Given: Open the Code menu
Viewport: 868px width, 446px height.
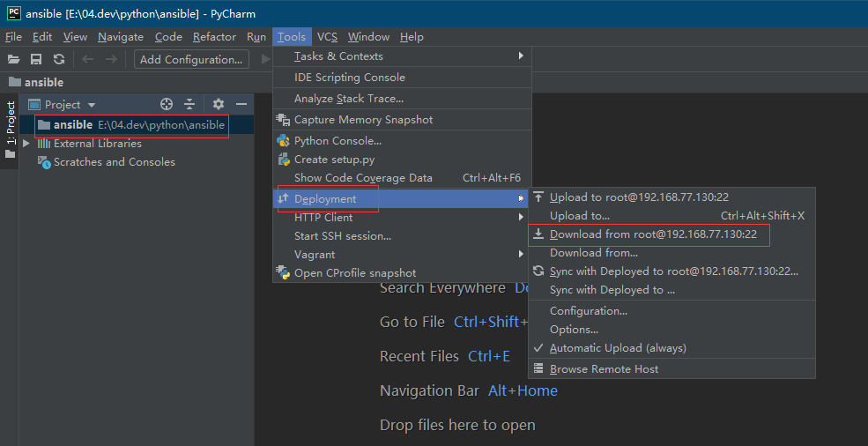Looking at the screenshot, I should (x=168, y=37).
